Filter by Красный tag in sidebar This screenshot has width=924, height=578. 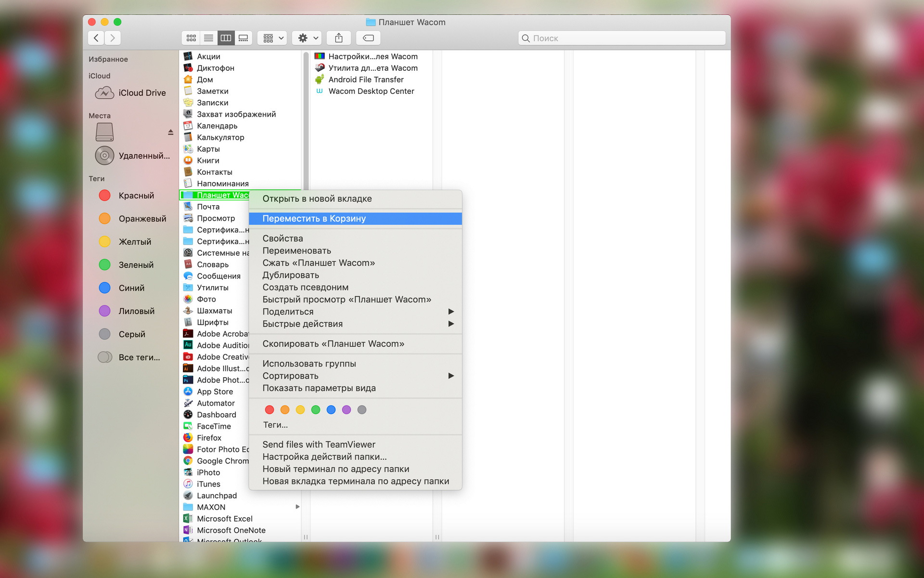[x=127, y=196]
